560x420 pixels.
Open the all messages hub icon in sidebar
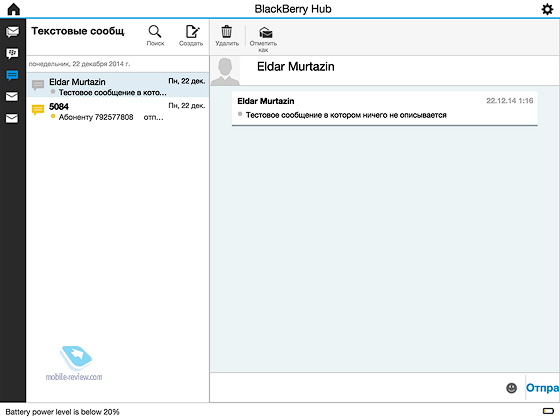coord(12,32)
